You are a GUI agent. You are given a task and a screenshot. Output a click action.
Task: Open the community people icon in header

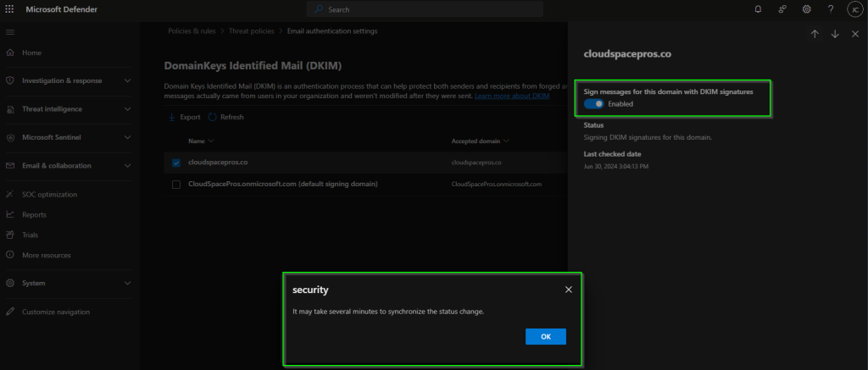coord(782,9)
